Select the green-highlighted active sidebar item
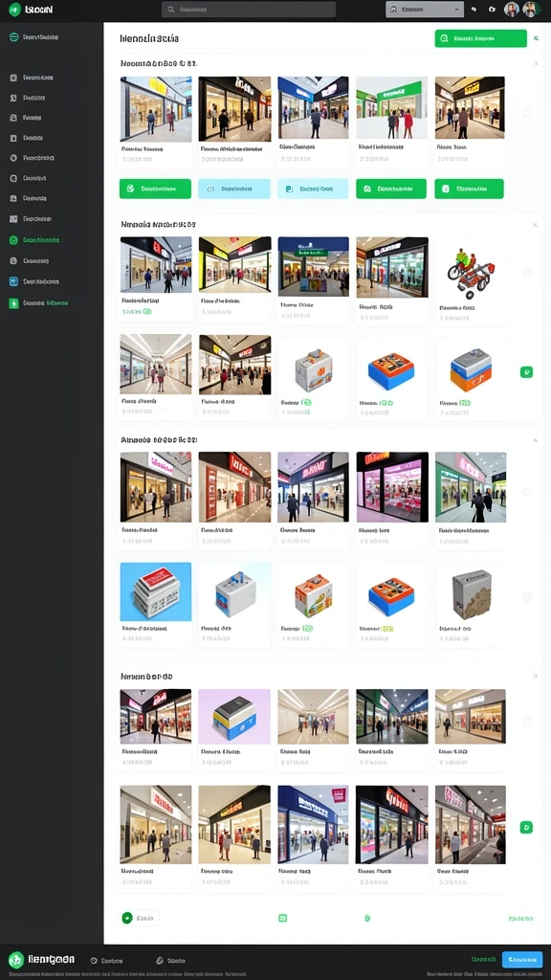The height and width of the screenshot is (980, 551). tap(37, 240)
